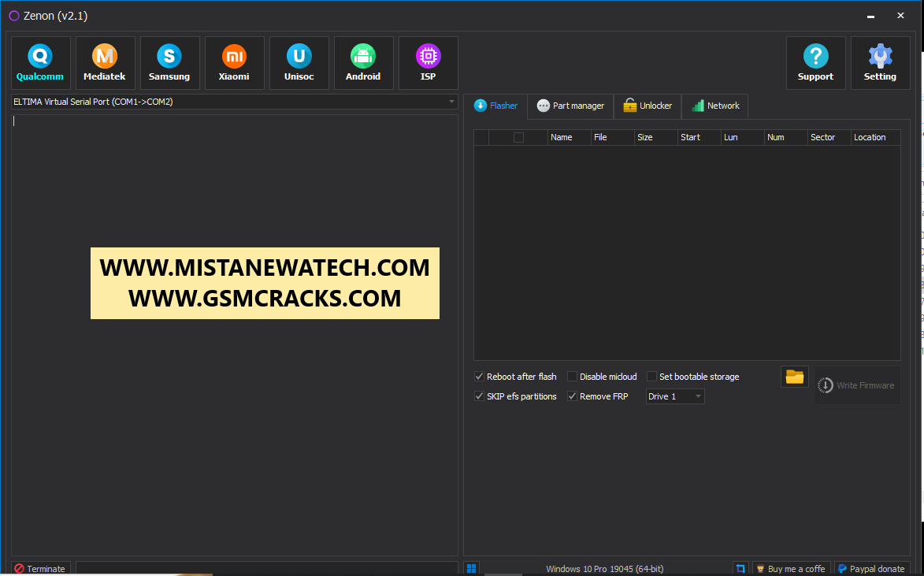Open the Setting panel
The image size is (924, 576).
(881, 63)
